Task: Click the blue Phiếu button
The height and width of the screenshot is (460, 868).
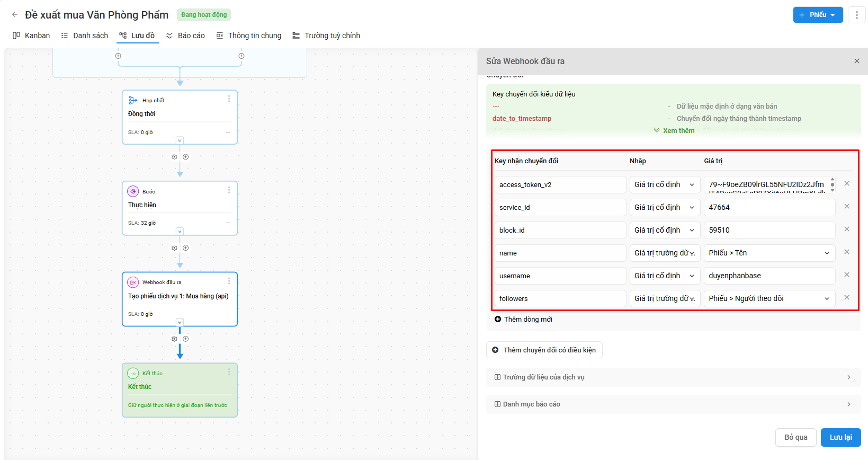Action: click(818, 15)
